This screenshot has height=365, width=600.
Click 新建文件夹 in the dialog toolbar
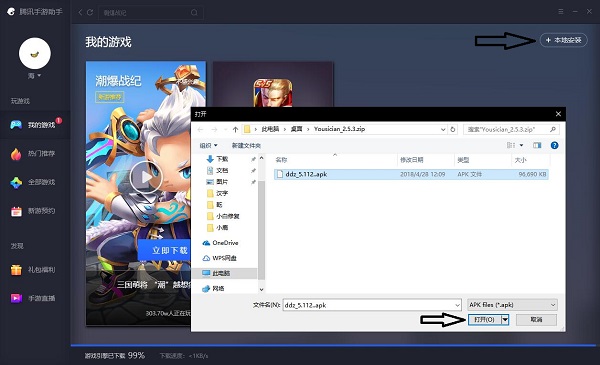pyautogui.click(x=246, y=145)
